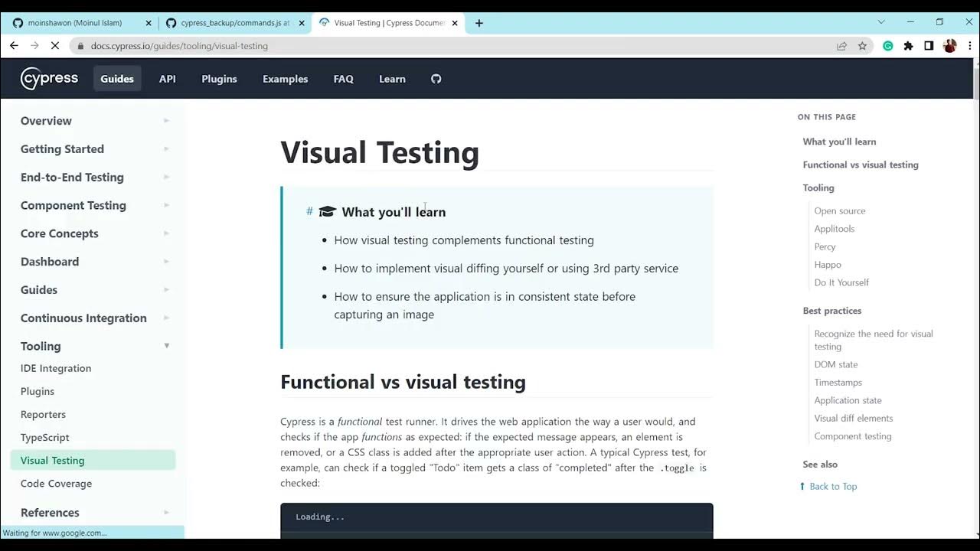The height and width of the screenshot is (551, 980).
Task: Click the graduation cap icon
Action: click(x=328, y=212)
